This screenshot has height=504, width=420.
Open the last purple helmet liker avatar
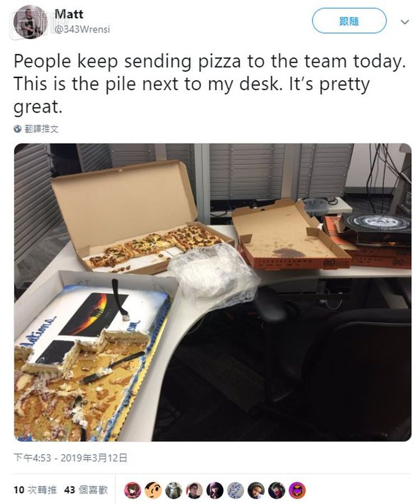297,490
